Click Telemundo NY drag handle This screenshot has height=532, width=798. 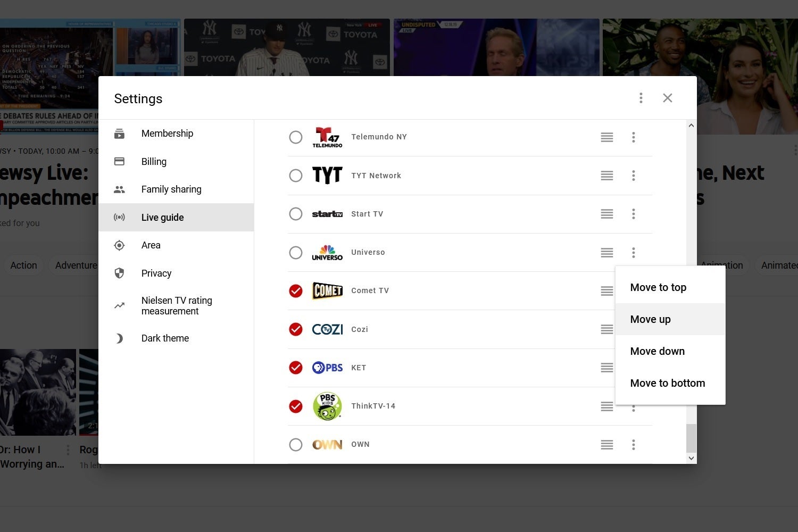[607, 137]
